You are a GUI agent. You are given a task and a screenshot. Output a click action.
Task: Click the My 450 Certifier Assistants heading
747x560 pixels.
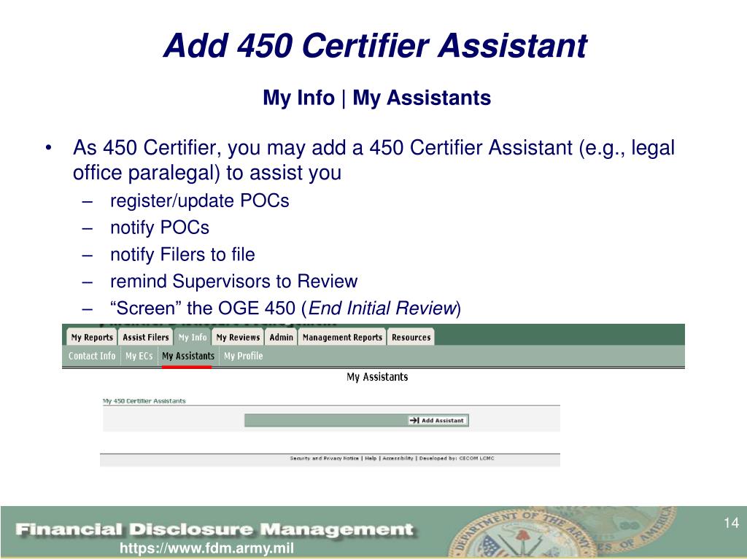click(x=144, y=401)
